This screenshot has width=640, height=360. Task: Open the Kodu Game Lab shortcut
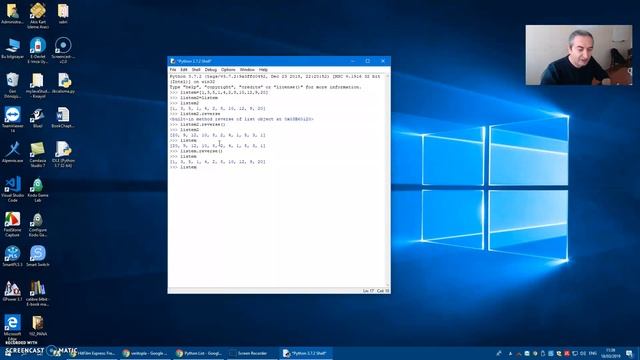[38, 189]
